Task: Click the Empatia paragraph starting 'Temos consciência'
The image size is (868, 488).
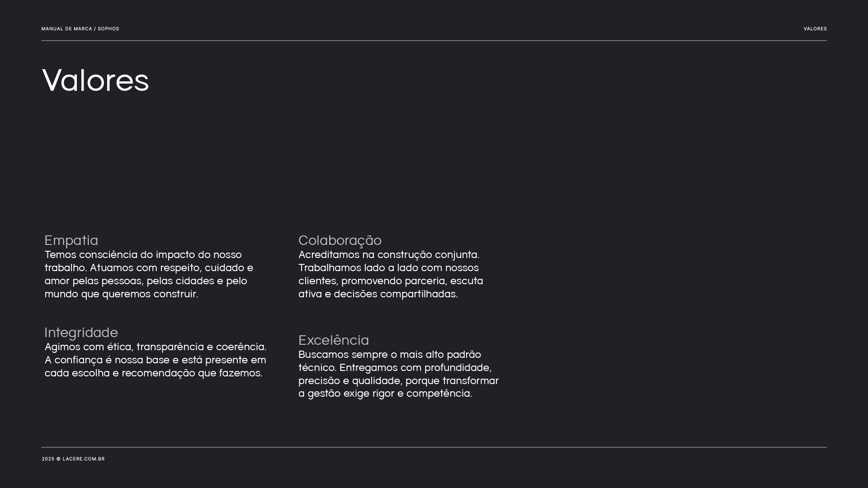Action: pyautogui.click(x=149, y=274)
